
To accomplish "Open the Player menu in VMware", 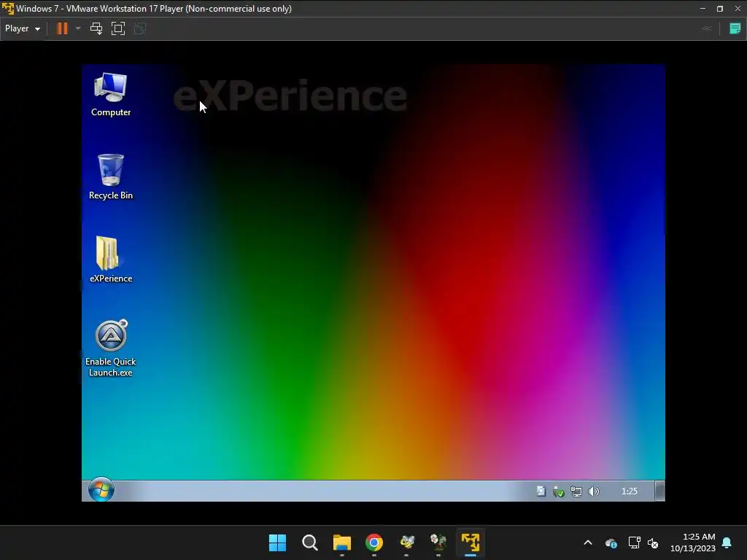I will [x=23, y=28].
